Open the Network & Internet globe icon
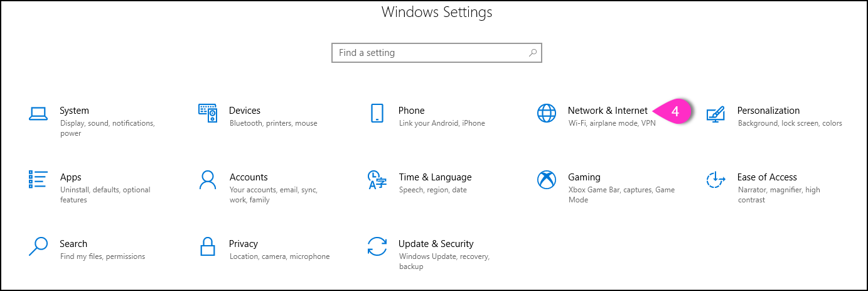Screen dimensions: 868x291 point(547,113)
